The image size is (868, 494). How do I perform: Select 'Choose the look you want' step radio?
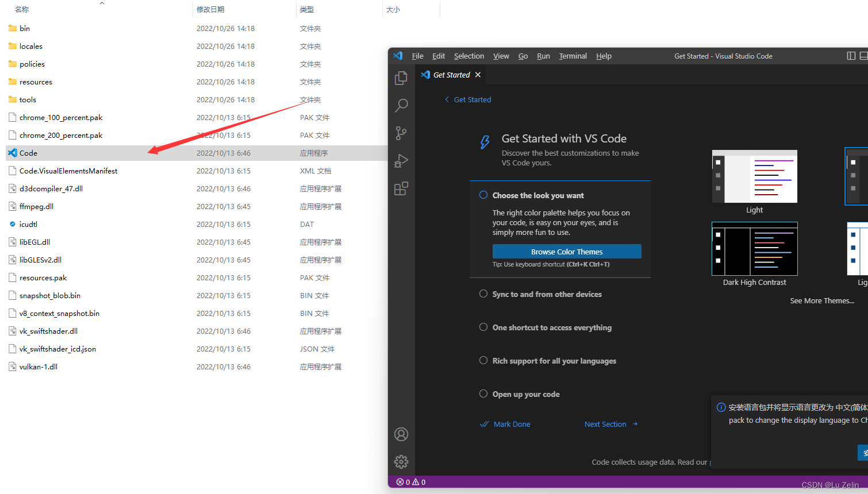(x=483, y=195)
